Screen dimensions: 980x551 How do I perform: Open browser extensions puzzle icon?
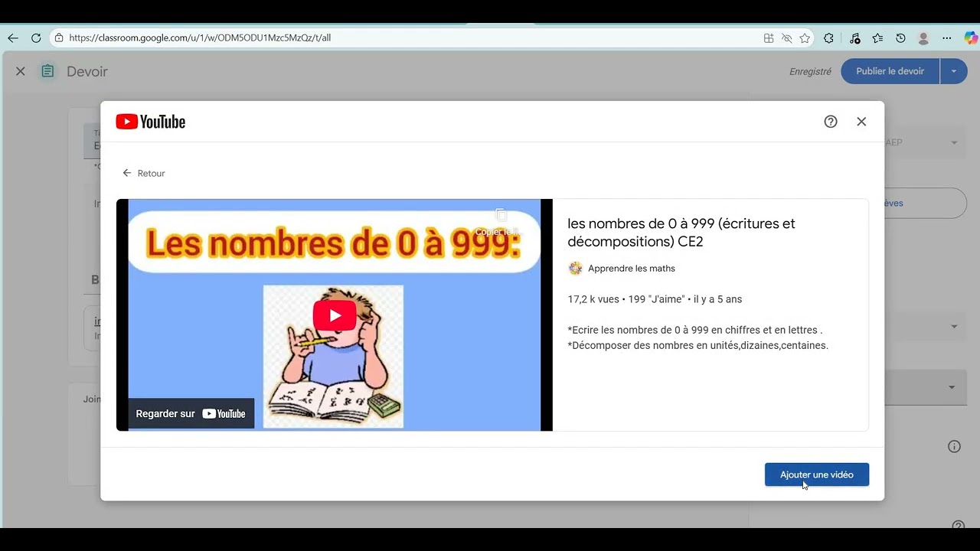point(828,37)
